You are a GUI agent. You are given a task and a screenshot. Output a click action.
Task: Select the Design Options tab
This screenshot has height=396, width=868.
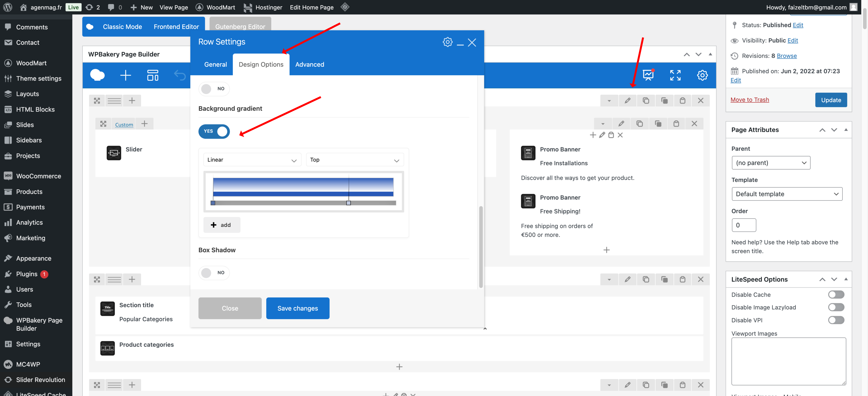(x=261, y=64)
